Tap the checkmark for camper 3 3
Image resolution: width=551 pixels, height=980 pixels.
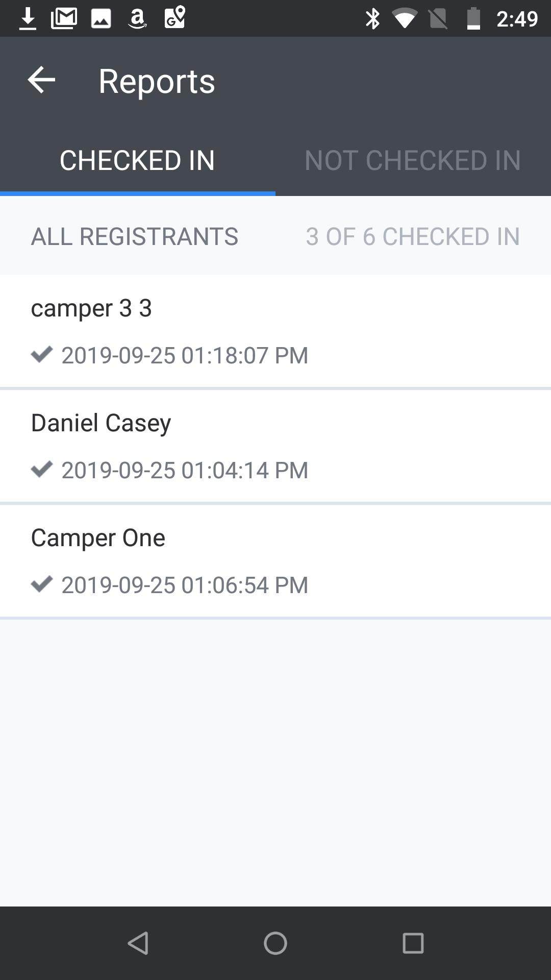point(42,354)
